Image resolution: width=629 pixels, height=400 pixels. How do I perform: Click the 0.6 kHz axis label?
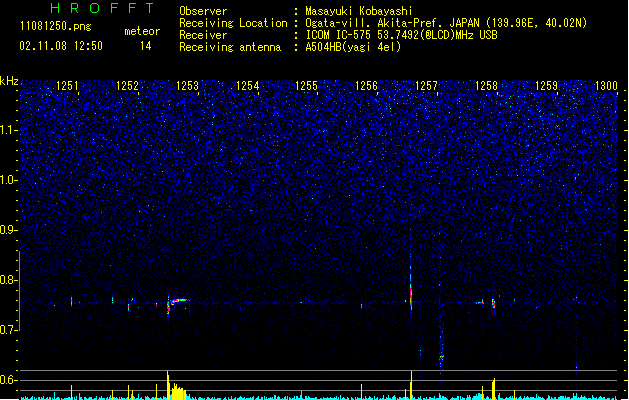(8, 380)
